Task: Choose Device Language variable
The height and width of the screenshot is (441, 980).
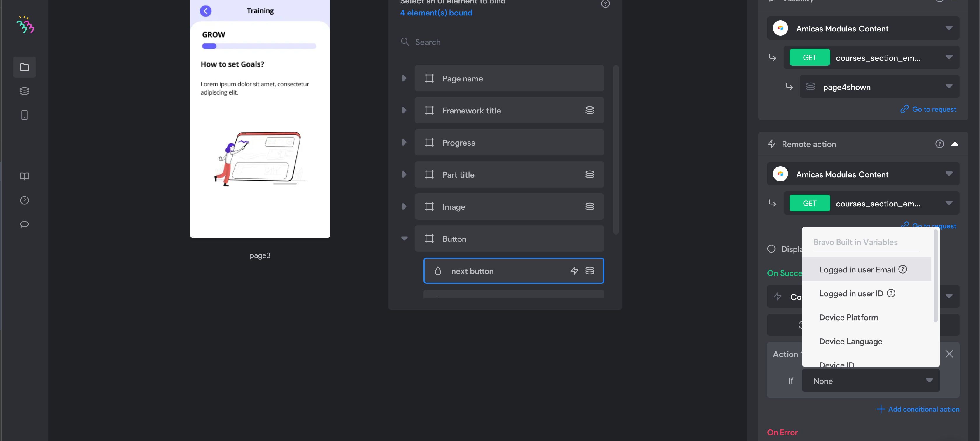Action: (x=866, y=341)
